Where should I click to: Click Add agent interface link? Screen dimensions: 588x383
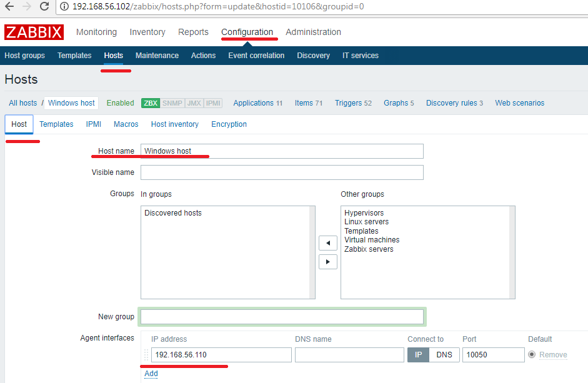coord(151,374)
